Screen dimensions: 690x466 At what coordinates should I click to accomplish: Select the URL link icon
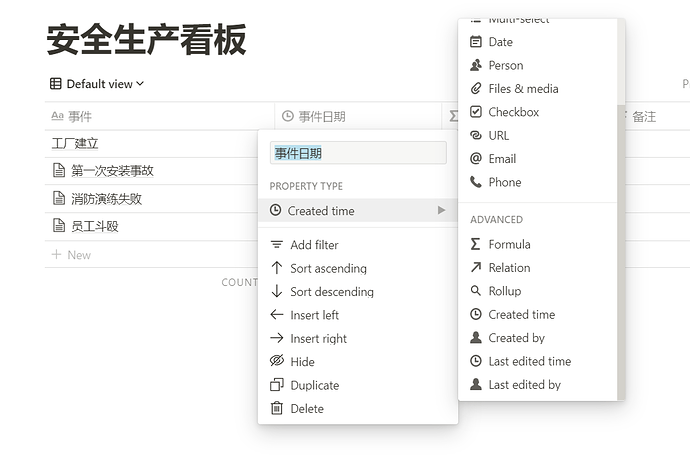point(476,135)
